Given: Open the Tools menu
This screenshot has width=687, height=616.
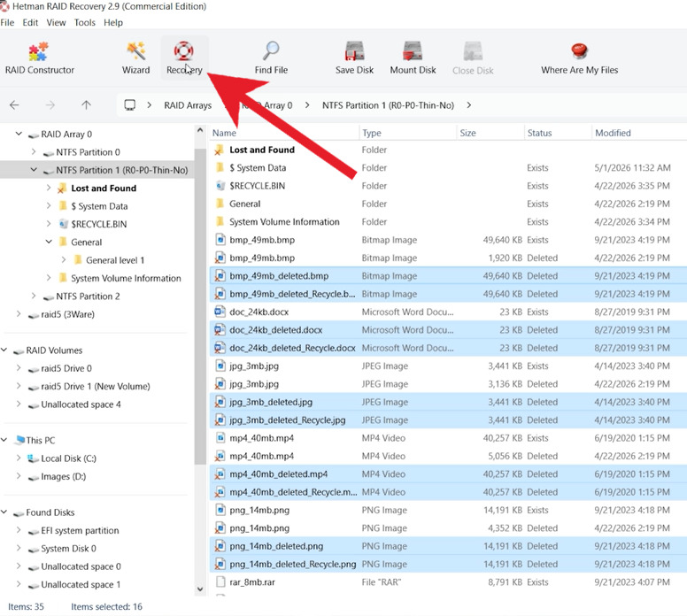Looking at the screenshot, I should point(85,22).
